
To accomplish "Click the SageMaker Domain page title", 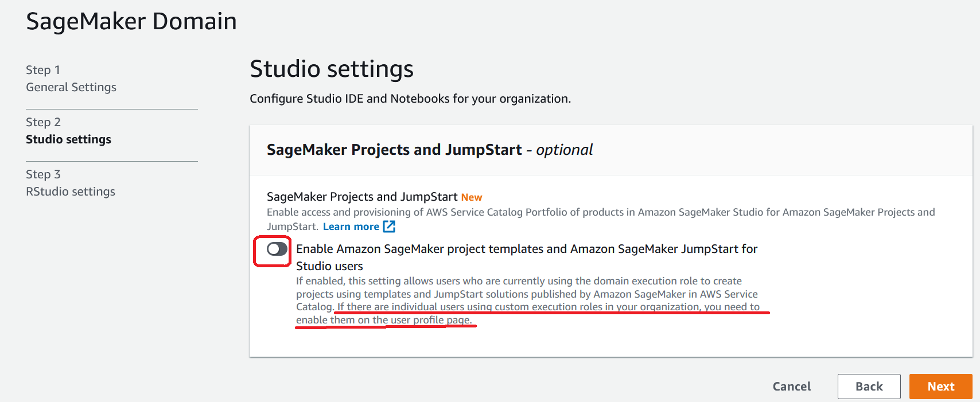I will (131, 21).
